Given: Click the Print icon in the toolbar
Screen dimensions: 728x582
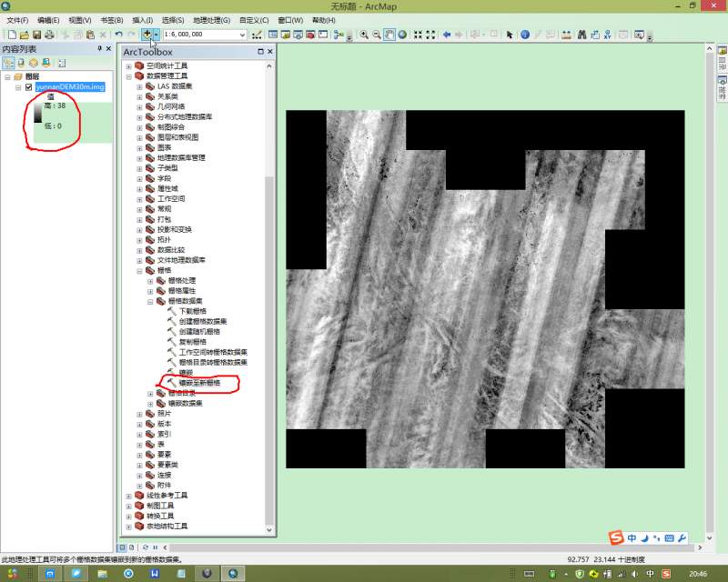Looking at the screenshot, I should (49, 35).
